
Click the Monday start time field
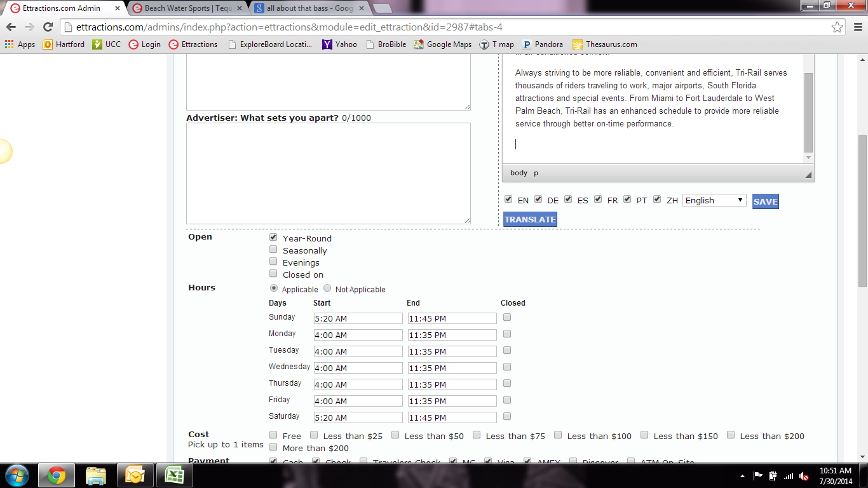[358, 335]
